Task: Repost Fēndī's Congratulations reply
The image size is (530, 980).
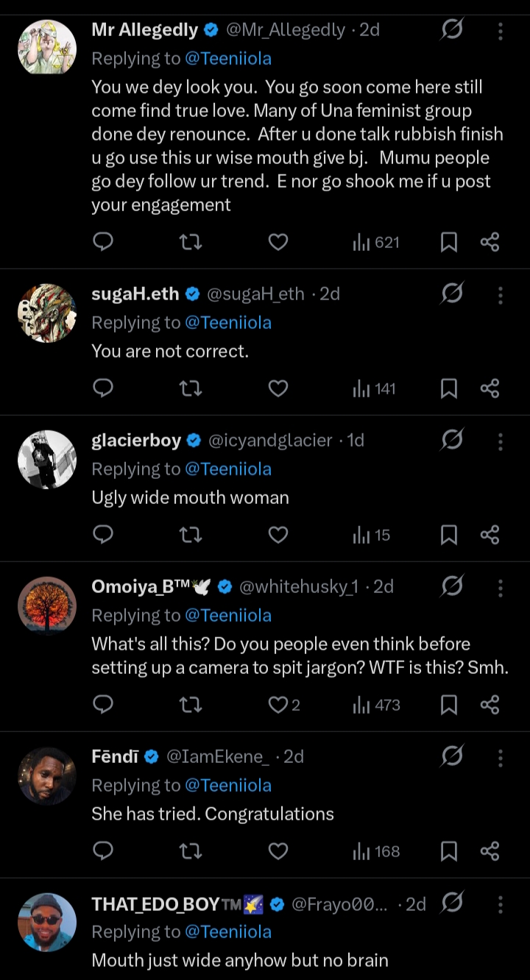Action: [191, 851]
